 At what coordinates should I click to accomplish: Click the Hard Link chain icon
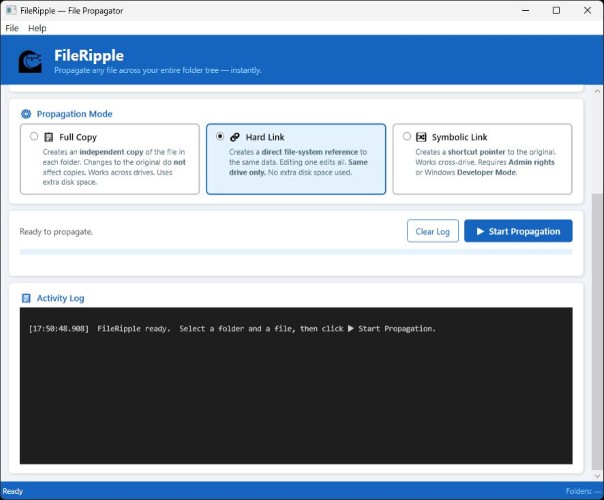click(235, 137)
